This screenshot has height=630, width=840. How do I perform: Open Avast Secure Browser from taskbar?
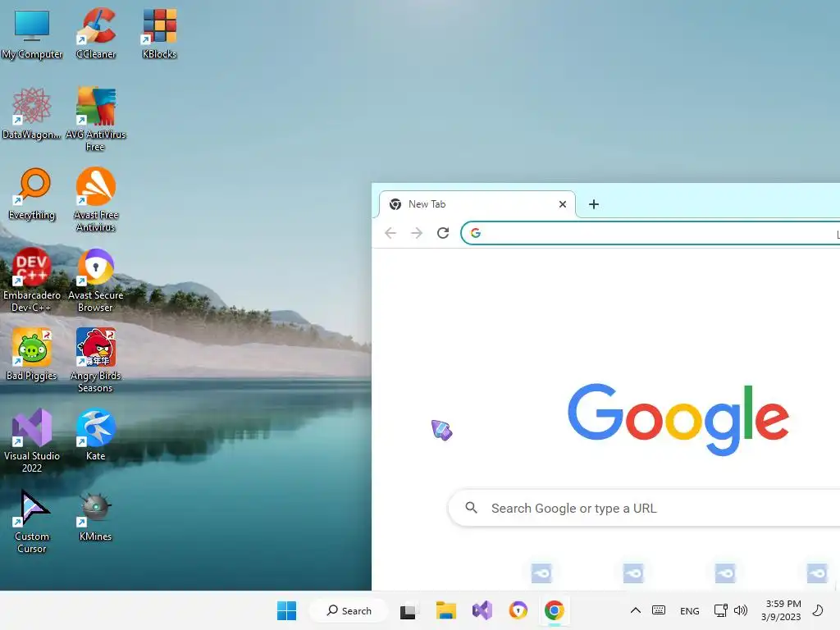(518, 610)
